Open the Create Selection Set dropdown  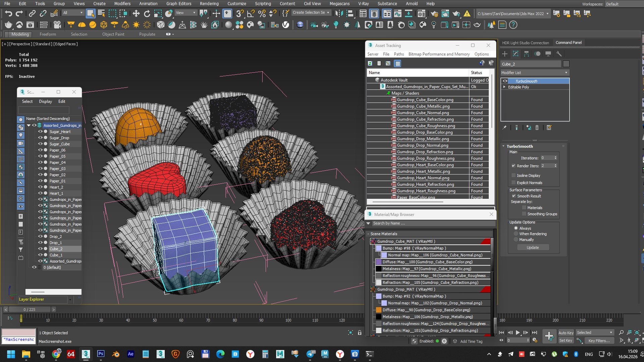(x=311, y=13)
